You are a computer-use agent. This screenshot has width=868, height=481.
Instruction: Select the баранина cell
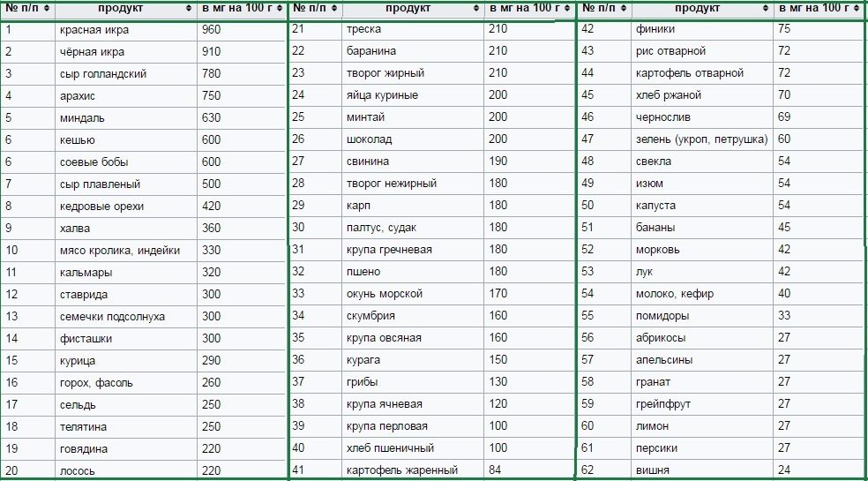coord(413,51)
